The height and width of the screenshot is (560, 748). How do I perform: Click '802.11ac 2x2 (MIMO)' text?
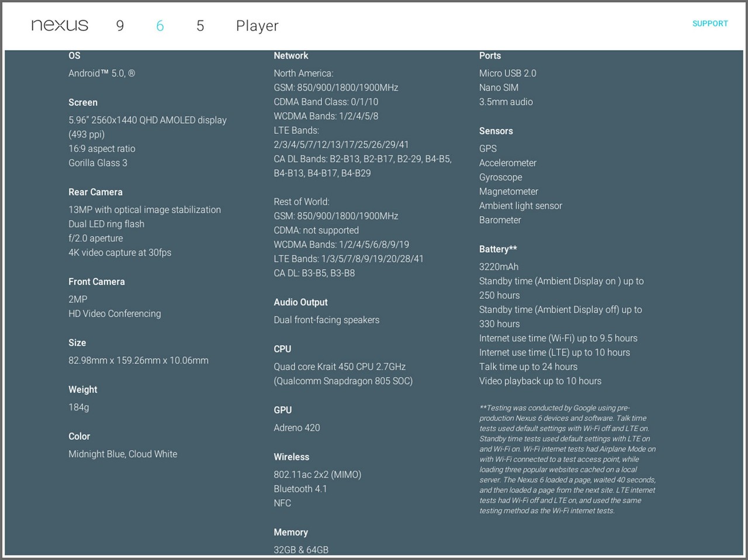pos(317,474)
